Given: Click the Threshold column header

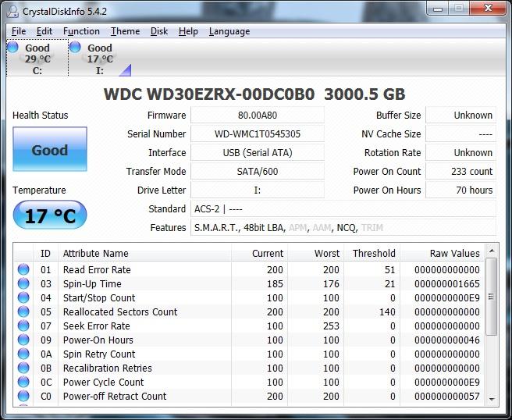Looking at the screenshot, I should click(x=372, y=254).
